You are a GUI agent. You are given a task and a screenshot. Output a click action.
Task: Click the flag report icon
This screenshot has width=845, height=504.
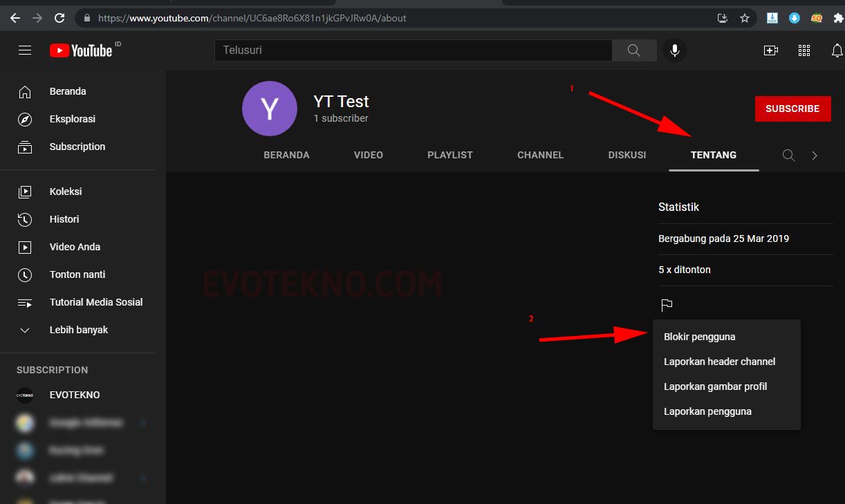click(x=667, y=305)
